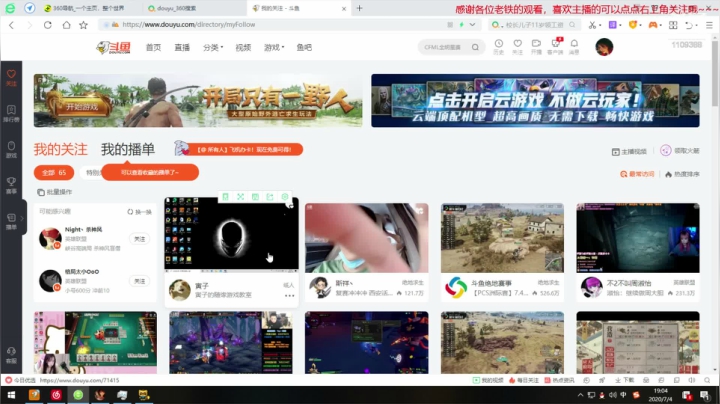
Task: Open the browser hamburger menu
Action: click(709, 25)
